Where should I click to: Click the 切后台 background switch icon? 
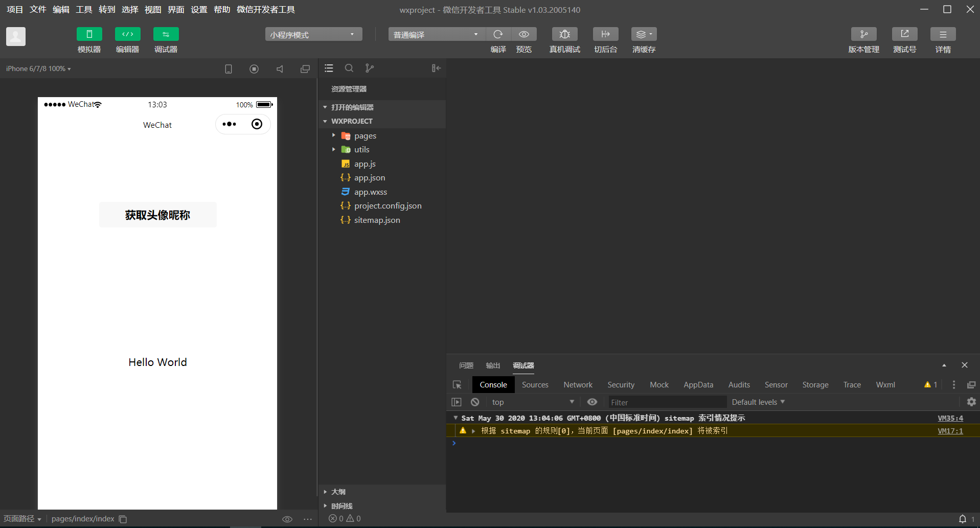point(606,34)
